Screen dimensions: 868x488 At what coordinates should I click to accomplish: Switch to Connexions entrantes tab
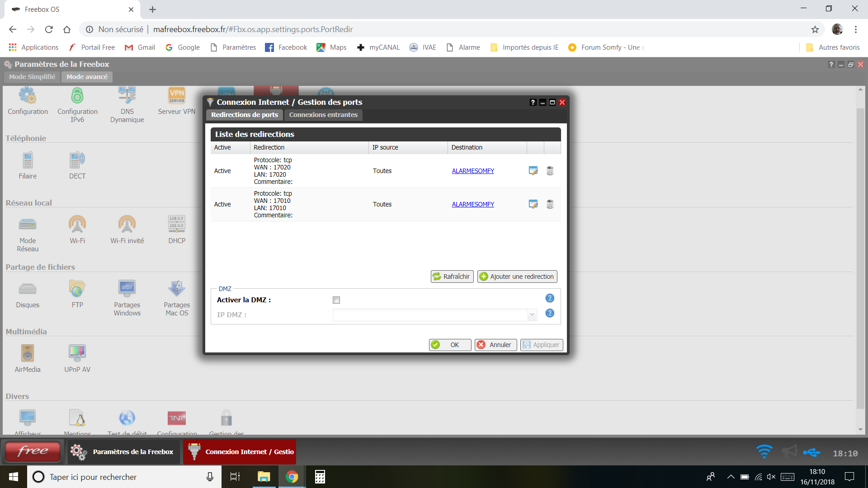[323, 115]
